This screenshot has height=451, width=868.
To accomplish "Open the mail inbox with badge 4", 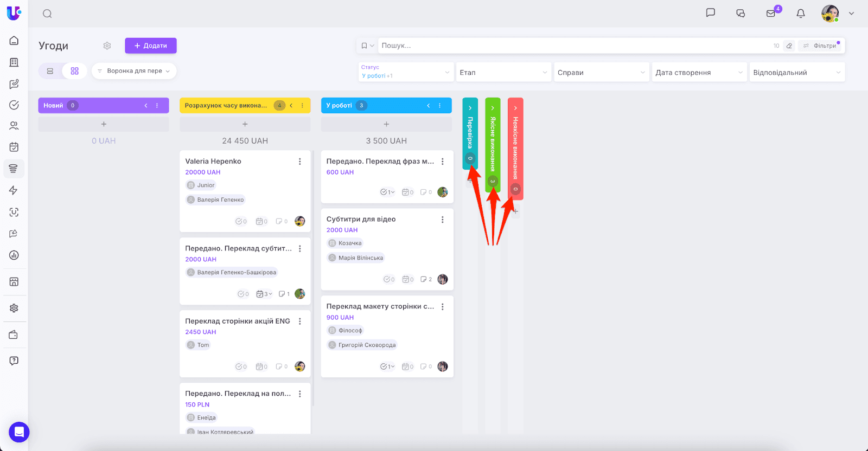I will (771, 14).
